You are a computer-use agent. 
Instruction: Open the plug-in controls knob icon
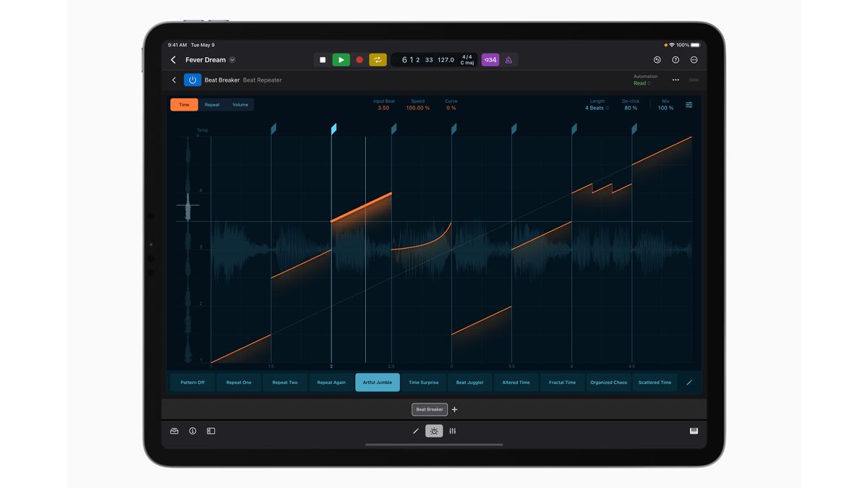(x=434, y=431)
